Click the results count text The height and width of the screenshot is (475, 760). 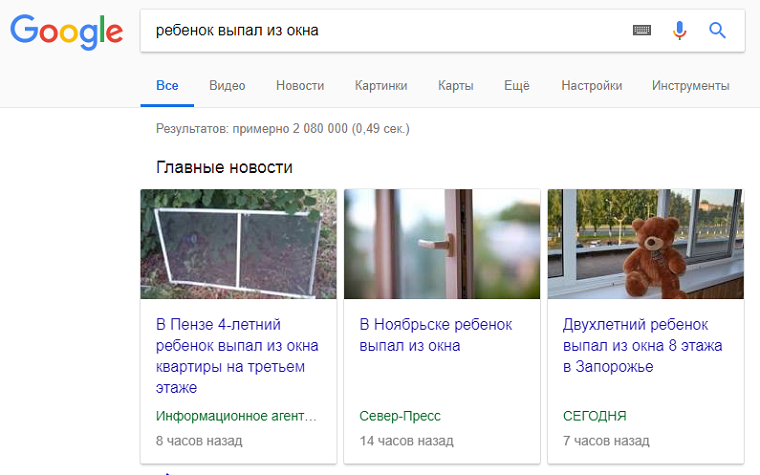tap(283, 129)
